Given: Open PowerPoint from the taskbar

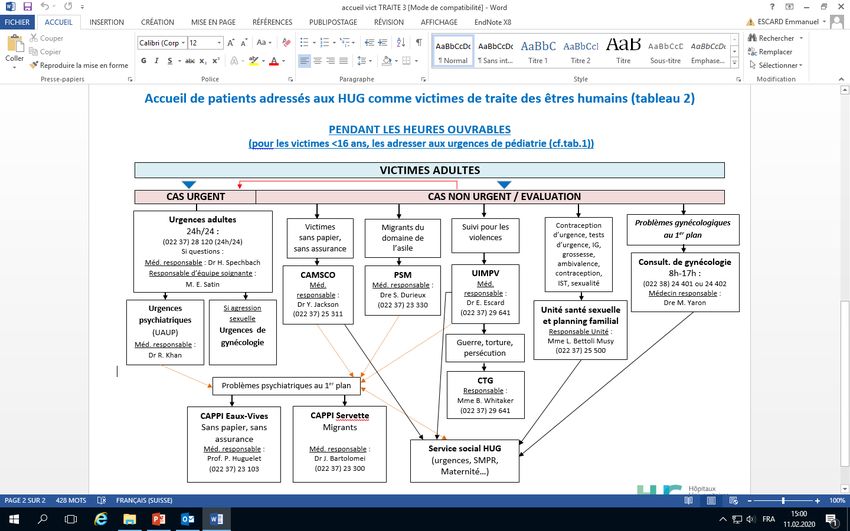Looking at the screenshot, I should [157, 519].
